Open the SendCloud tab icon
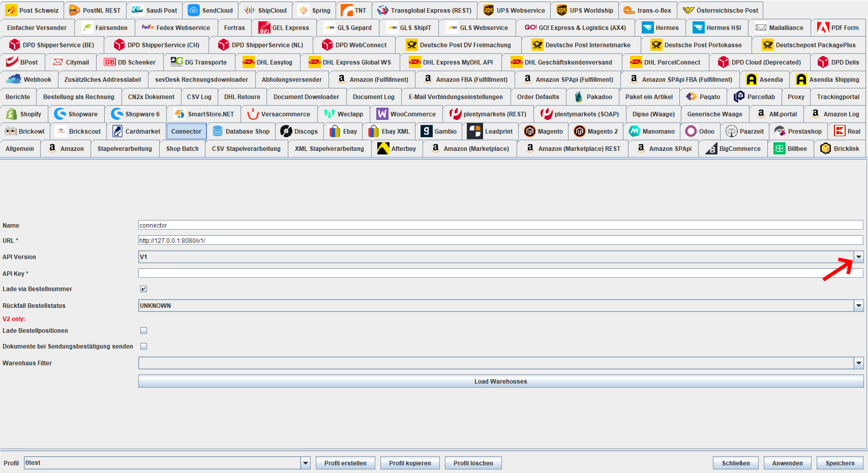868x473 pixels. point(194,10)
